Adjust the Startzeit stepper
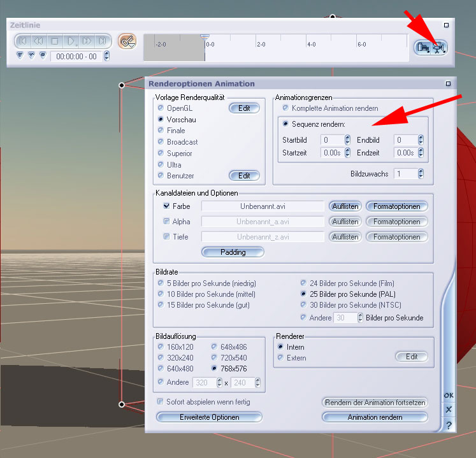Viewport: 476px width, 458px height. click(x=347, y=153)
